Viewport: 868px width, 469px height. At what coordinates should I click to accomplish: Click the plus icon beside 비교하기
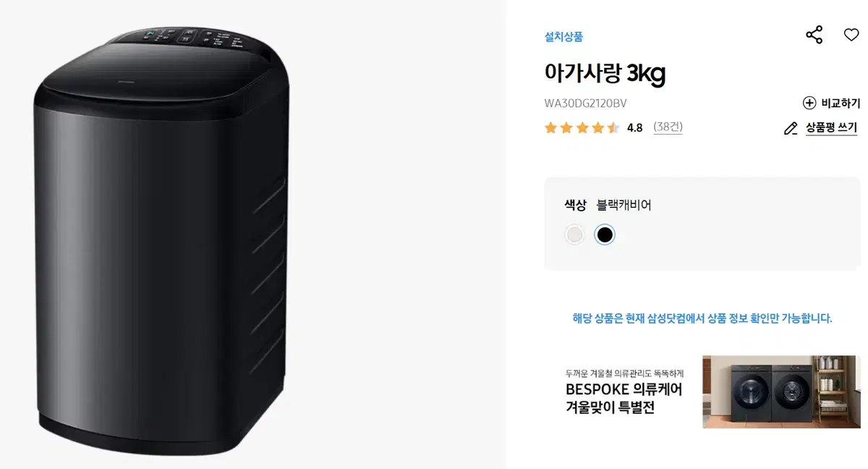(809, 103)
